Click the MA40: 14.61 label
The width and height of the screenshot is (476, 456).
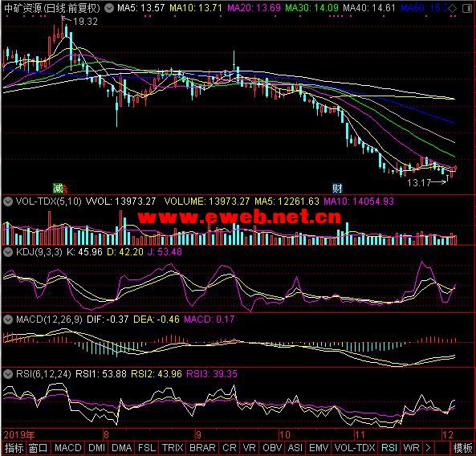[368, 8]
